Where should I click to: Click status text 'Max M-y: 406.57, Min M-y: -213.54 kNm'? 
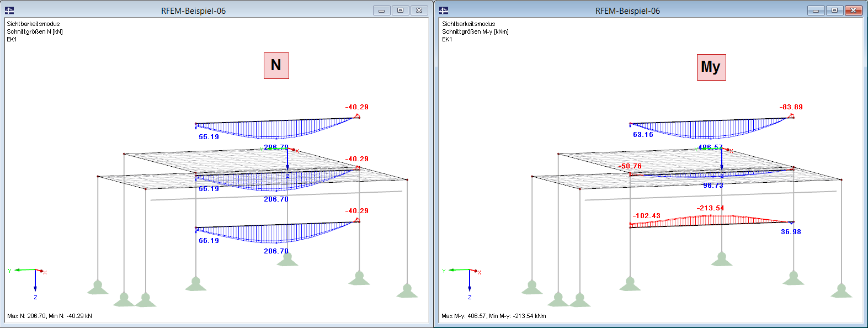[x=494, y=316]
